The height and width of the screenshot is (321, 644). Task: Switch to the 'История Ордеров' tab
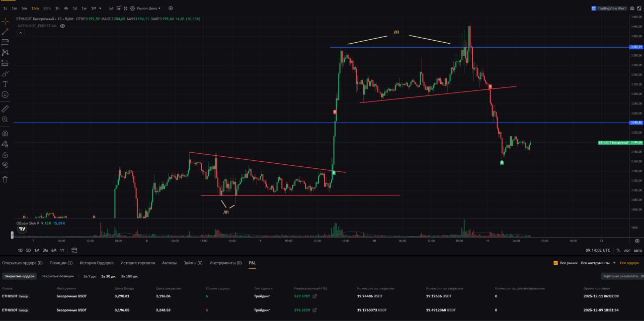tap(96, 263)
